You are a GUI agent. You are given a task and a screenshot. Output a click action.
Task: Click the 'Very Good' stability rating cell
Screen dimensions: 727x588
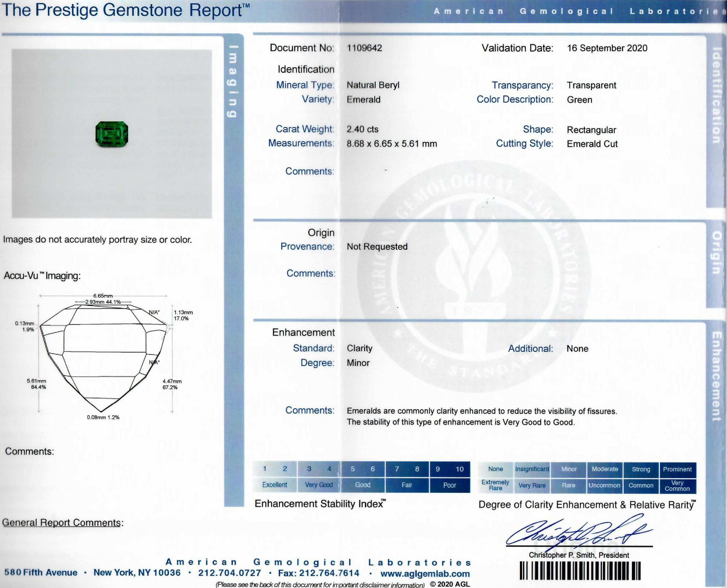point(319,485)
